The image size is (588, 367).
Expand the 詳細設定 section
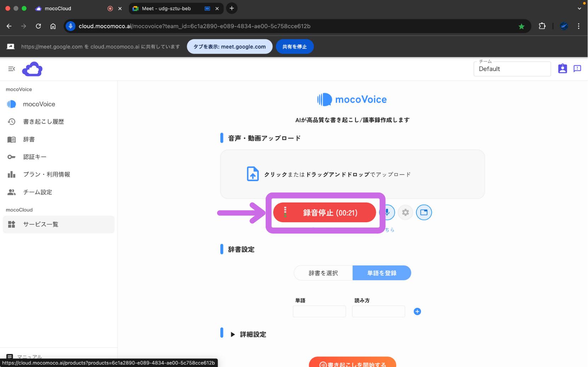(248, 334)
